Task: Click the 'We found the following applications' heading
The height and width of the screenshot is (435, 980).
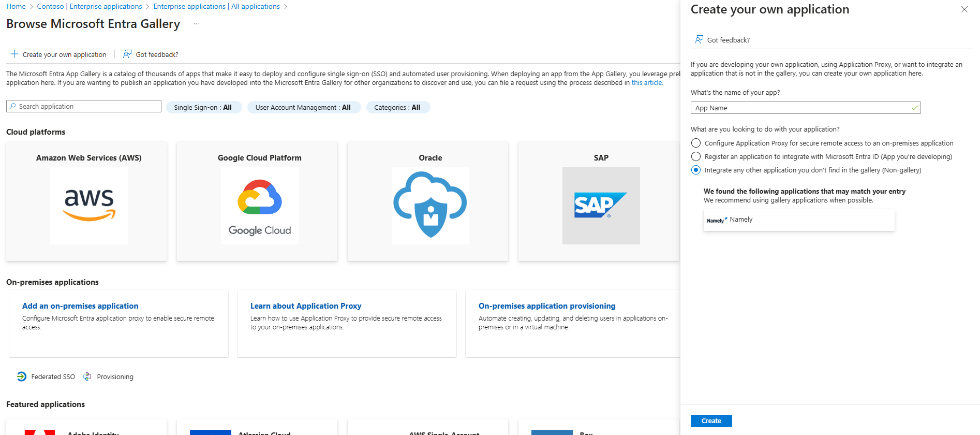Action: 805,192
